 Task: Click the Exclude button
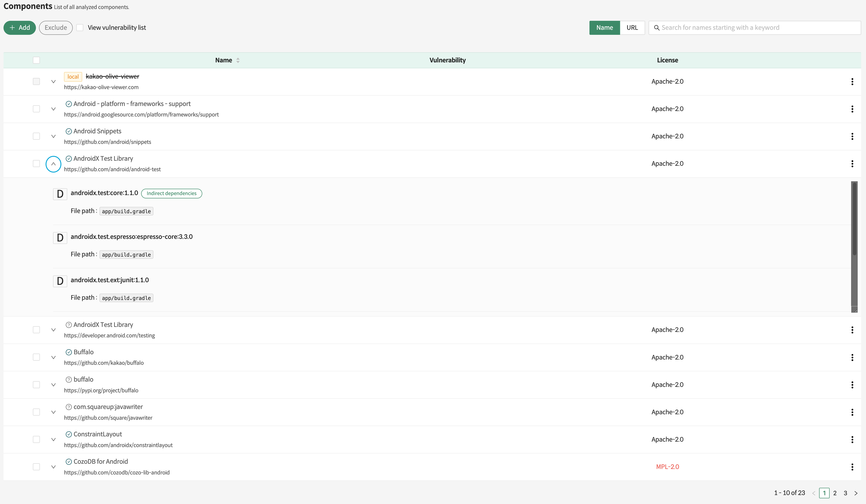(x=56, y=27)
